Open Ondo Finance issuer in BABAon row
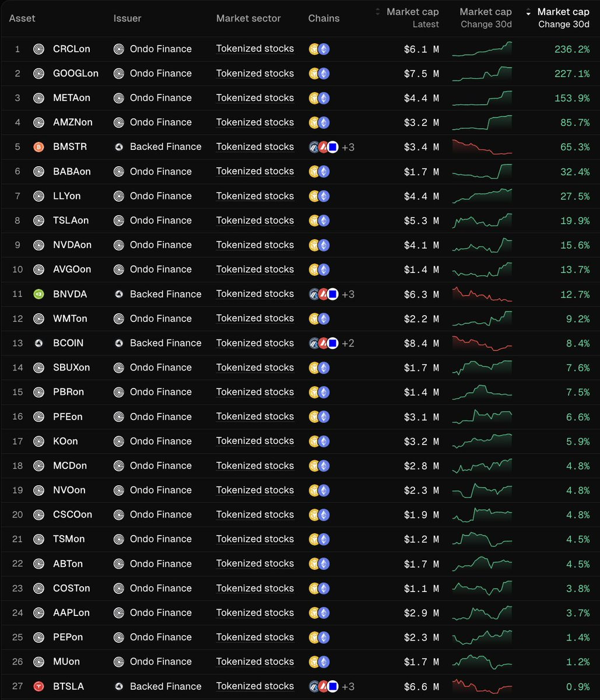The height and width of the screenshot is (700, 600). pyautogui.click(x=161, y=171)
